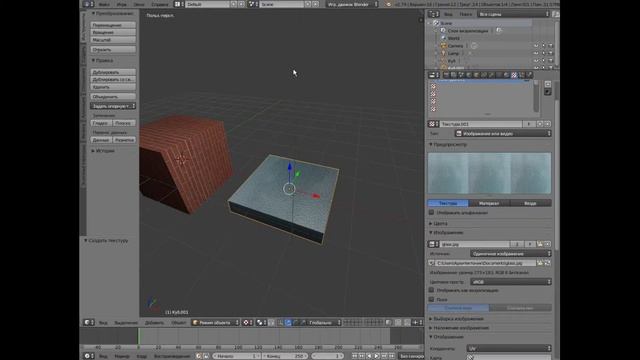Open the Object properties tab
The image size is (640, 360).
(x=476, y=75)
